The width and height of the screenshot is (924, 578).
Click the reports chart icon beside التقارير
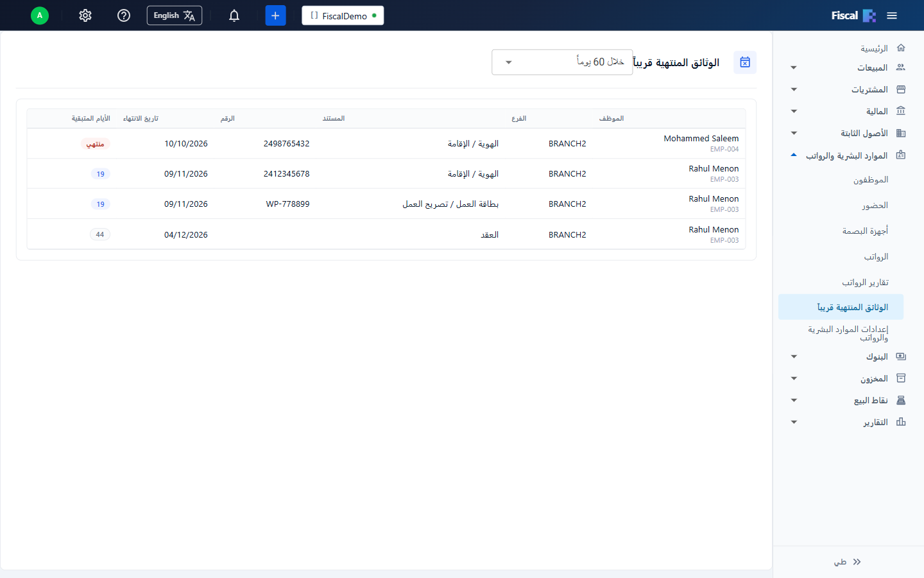coord(901,422)
